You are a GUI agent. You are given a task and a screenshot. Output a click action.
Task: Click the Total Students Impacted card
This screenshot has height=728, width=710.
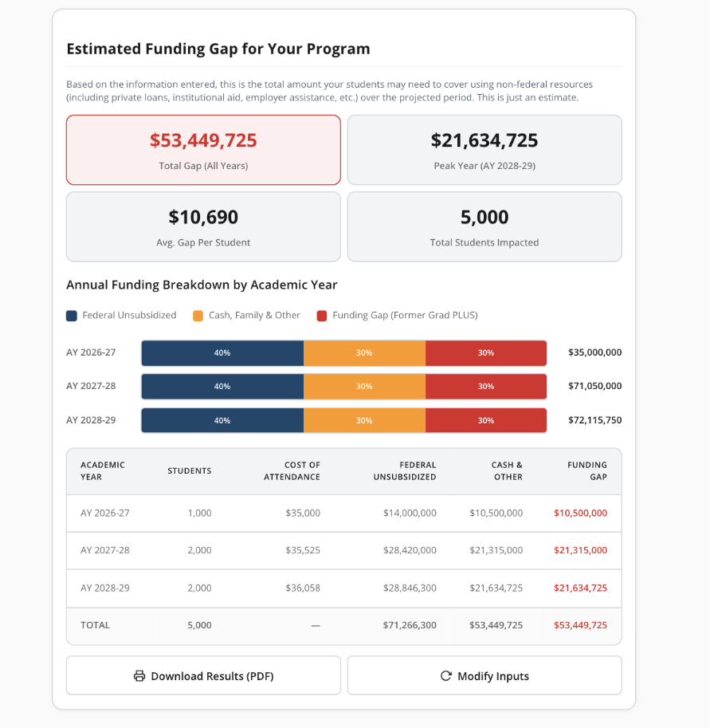(484, 226)
